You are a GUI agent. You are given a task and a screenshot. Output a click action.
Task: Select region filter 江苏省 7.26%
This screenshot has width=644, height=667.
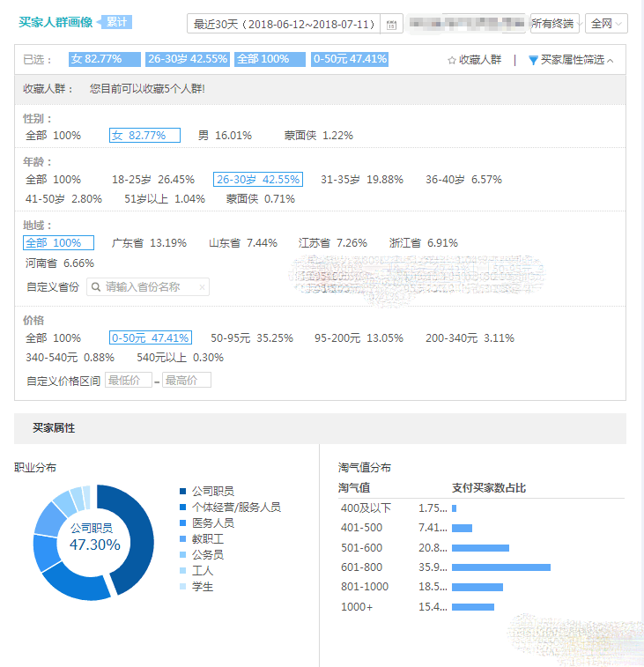333,243
